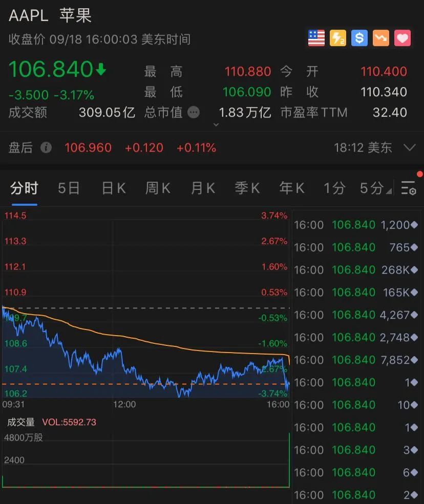The height and width of the screenshot is (504, 424).
Task: Select the trade row with volume 165K
Action: [x=356, y=292]
